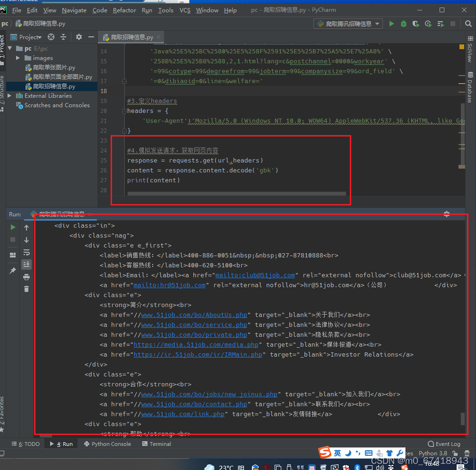Rerun the script in Run panel

tap(13, 227)
